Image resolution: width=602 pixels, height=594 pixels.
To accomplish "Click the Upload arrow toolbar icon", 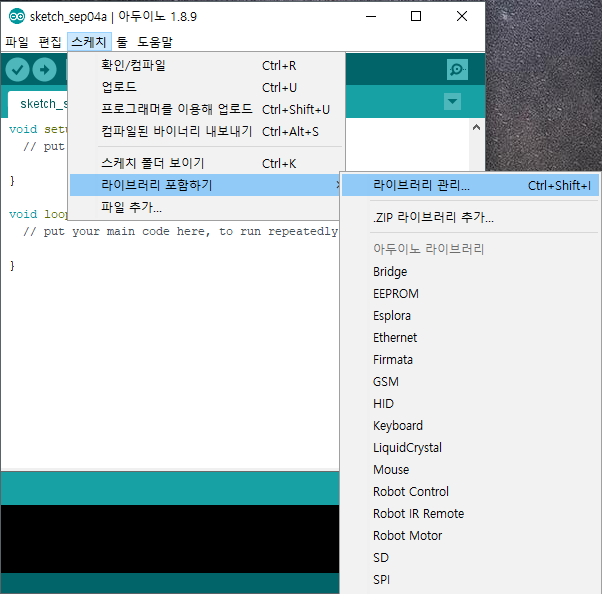I will (x=45, y=70).
